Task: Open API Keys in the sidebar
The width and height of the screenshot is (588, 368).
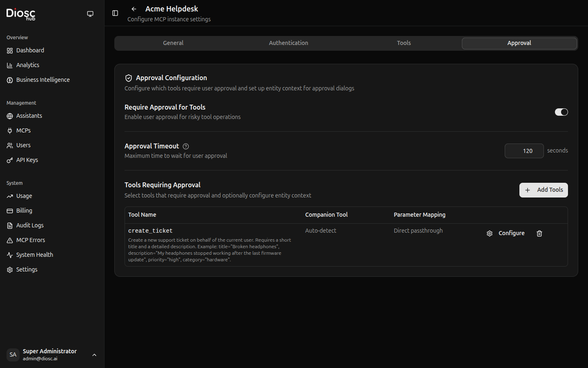Action: [27, 160]
